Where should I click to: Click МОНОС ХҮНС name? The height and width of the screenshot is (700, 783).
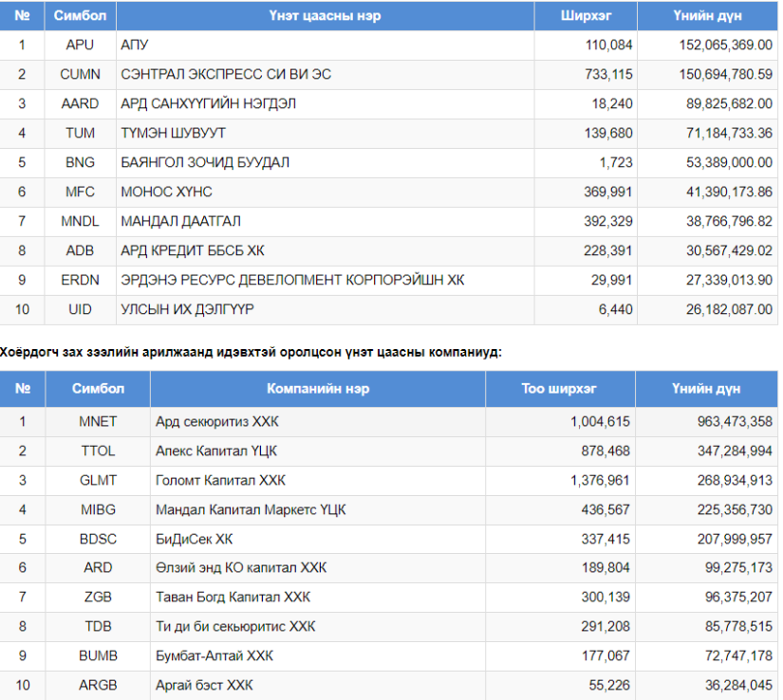166,193
